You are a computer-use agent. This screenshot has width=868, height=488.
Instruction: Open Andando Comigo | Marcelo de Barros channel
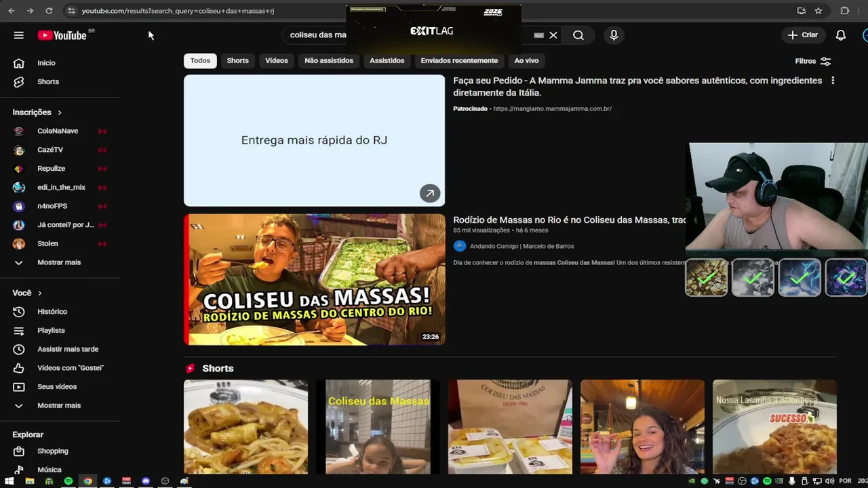[x=521, y=247]
